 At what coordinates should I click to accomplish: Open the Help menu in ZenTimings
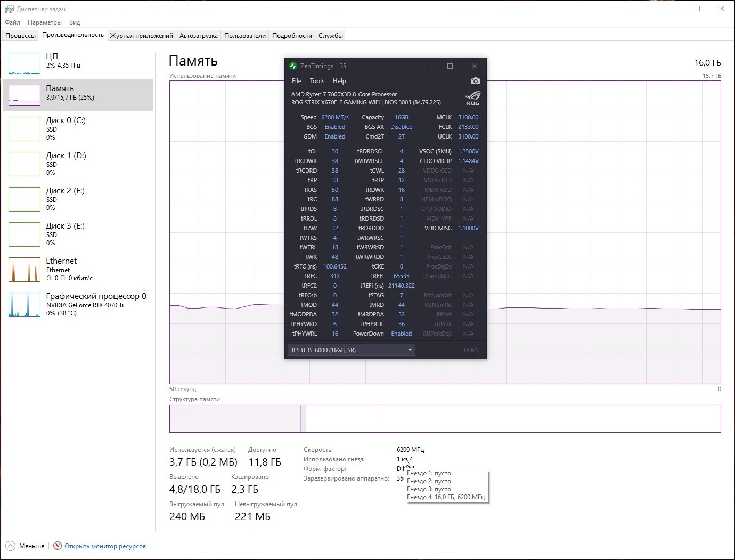[x=339, y=81]
